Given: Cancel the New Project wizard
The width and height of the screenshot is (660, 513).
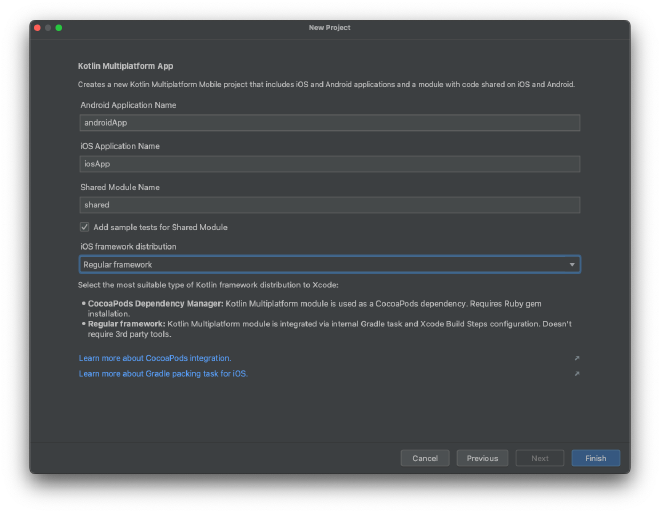Looking at the screenshot, I should pos(425,458).
